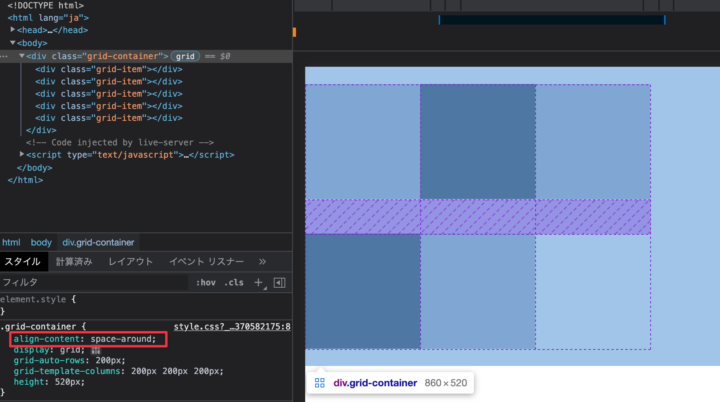Select the closing body tag
Image resolution: width=720 pixels, height=402 pixels.
[x=34, y=168]
